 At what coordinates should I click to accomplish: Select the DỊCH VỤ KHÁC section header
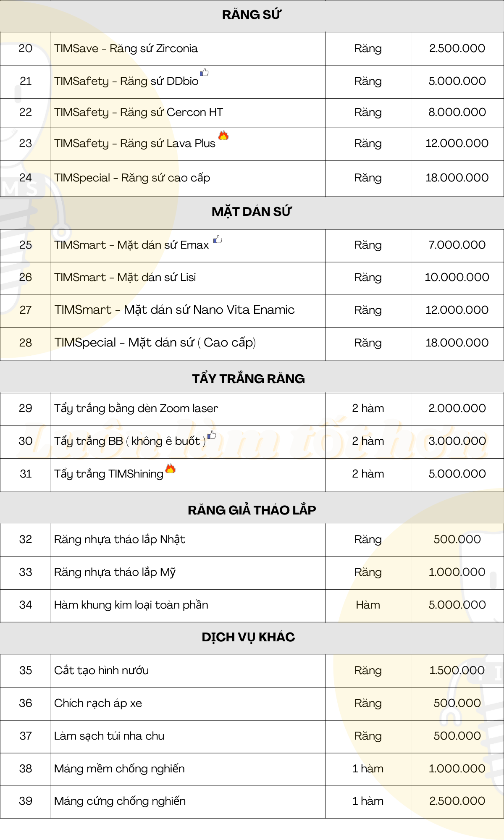click(x=248, y=637)
